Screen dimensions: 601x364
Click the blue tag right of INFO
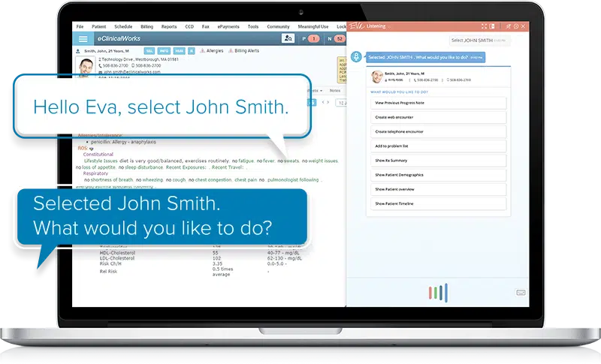[x=179, y=51]
